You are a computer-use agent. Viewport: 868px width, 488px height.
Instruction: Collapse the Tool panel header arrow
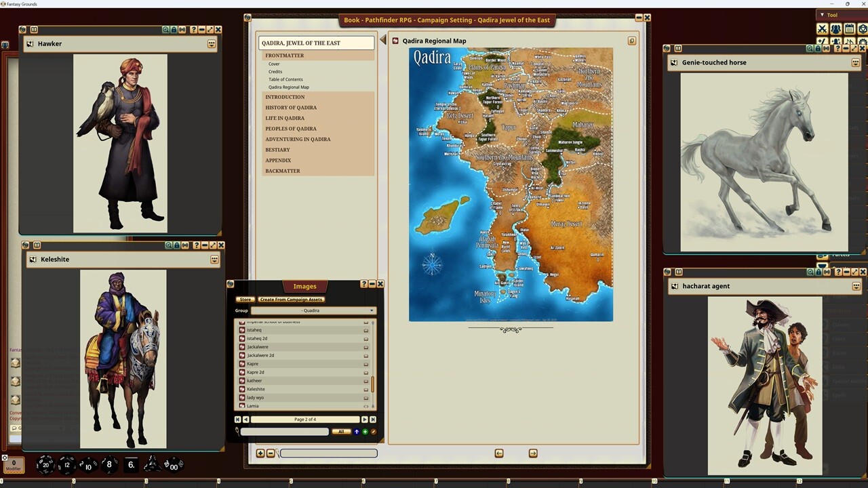[822, 15]
